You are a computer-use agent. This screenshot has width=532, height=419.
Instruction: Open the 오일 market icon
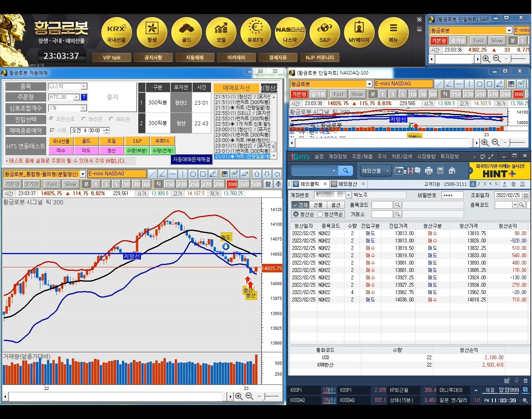tap(221, 33)
